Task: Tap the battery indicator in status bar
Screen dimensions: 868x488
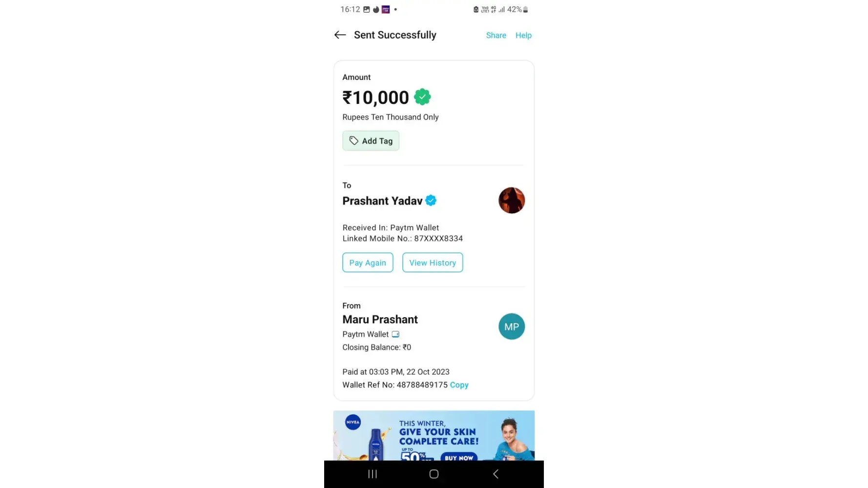Action: click(x=525, y=9)
